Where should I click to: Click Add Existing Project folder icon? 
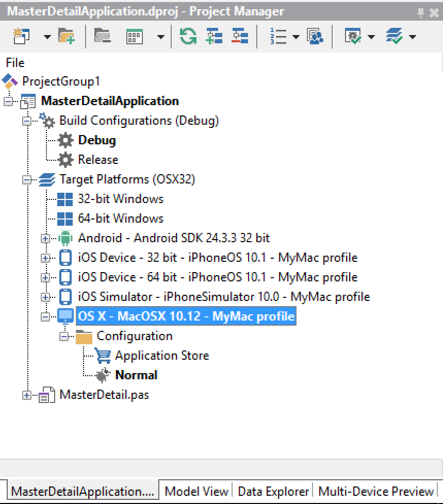pos(67,36)
